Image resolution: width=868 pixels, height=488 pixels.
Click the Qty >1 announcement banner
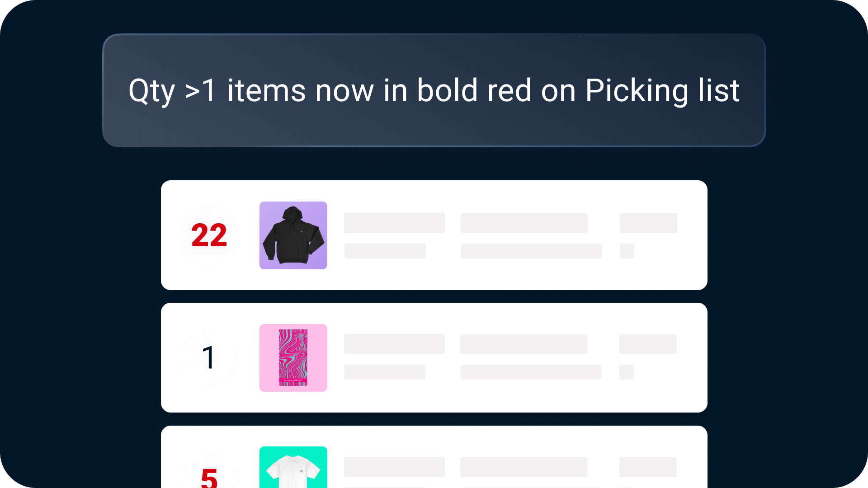click(x=434, y=90)
